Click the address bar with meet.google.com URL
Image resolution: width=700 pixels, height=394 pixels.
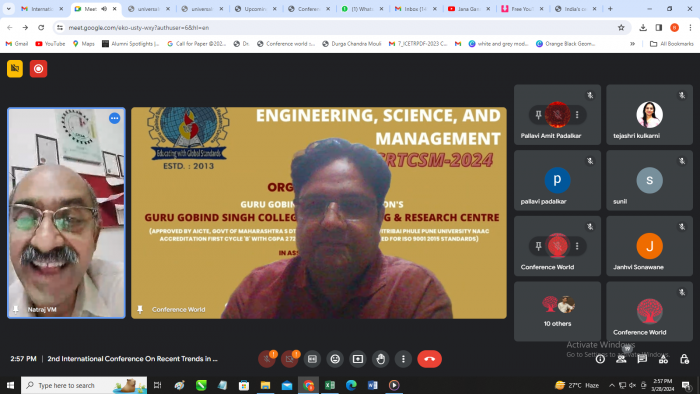tap(339, 28)
